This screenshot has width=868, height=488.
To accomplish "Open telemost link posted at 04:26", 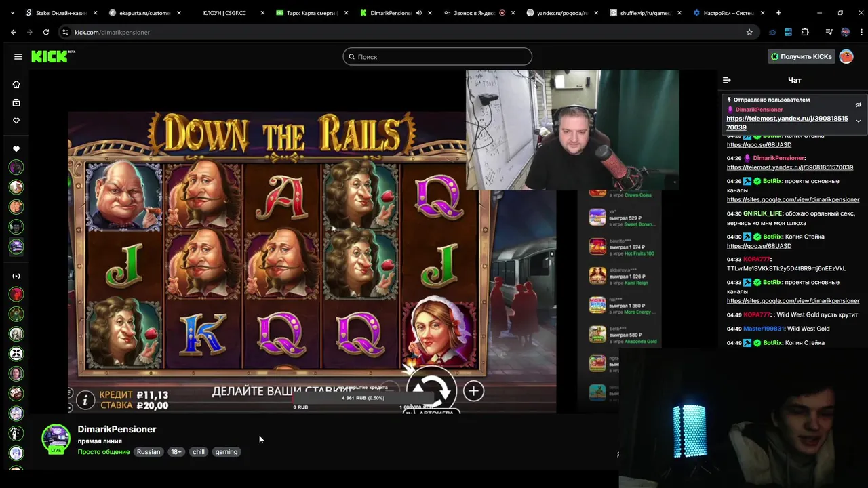I will click(790, 167).
